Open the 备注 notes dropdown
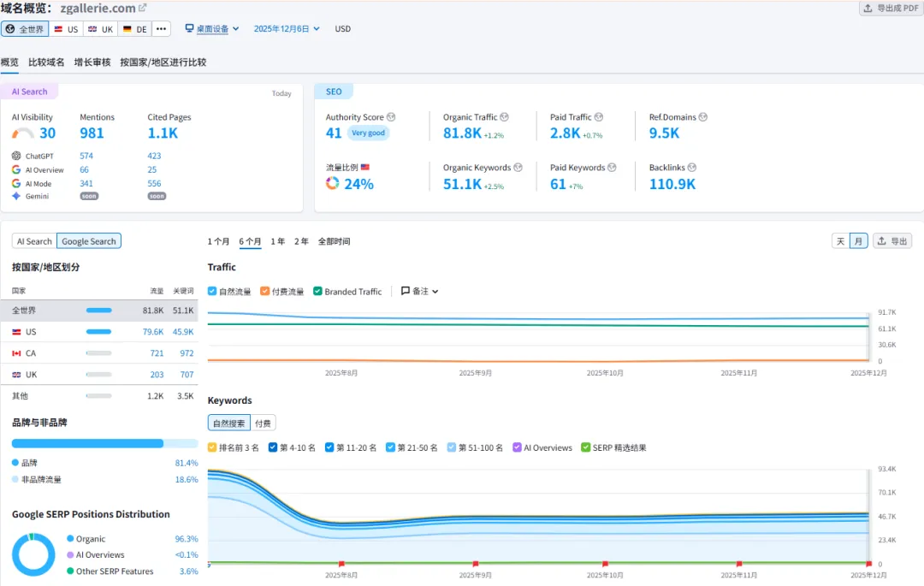The image size is (924, 586). (x=419, y=292)
